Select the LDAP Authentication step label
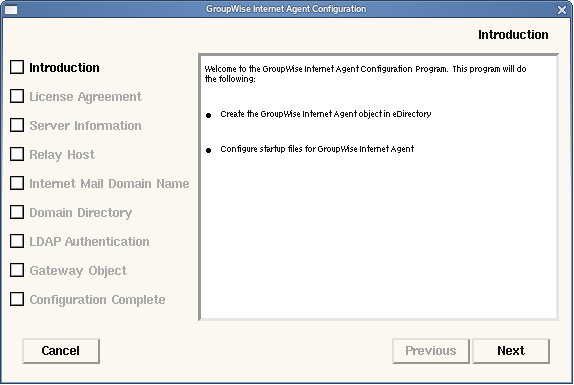 click(x=89, y=242)
